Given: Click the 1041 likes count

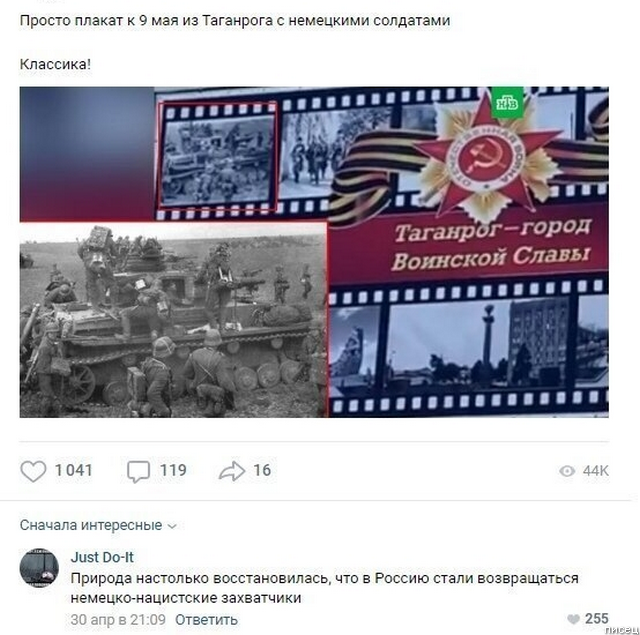Looking at the screenshot, I should pos(74,471).
